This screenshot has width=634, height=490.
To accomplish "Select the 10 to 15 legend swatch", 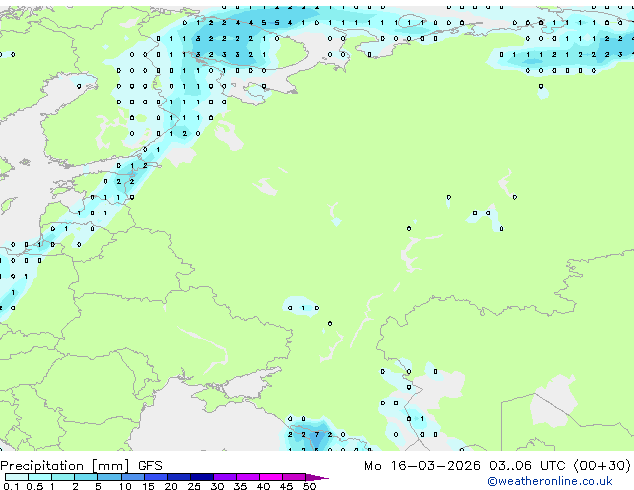I will click(132, 477).
